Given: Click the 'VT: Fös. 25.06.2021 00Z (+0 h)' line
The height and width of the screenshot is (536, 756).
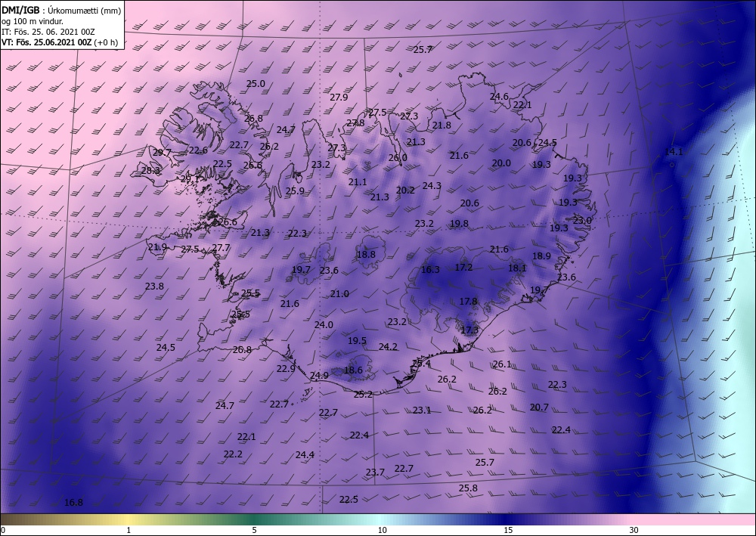Looking at the screenshot, I should 59,42.
